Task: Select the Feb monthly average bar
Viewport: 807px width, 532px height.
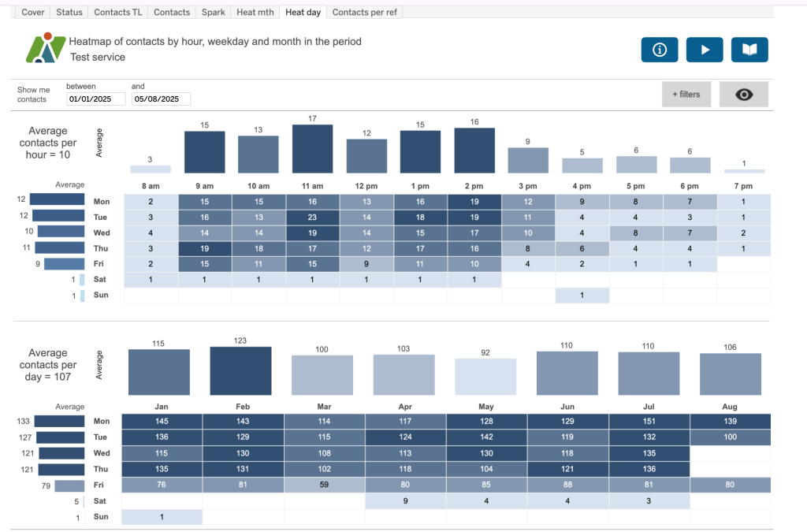Action: coord(240,370)
